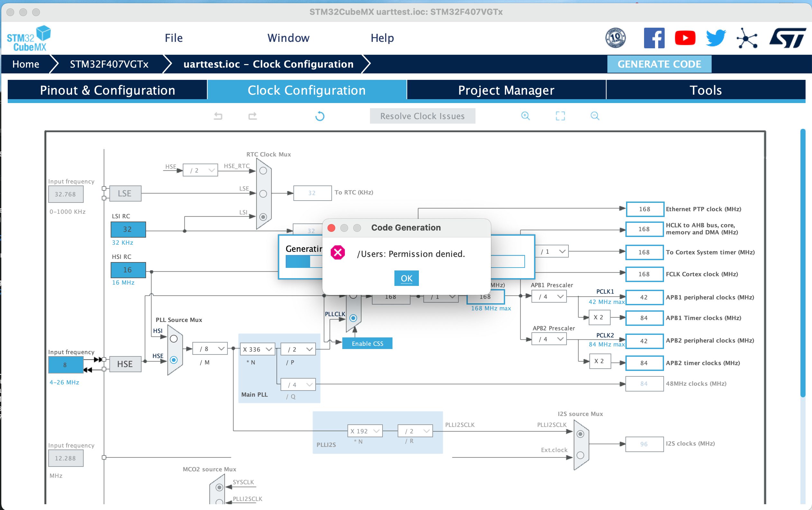Open the Facebook icon link
This screenshot has width=812, height=510.
[654, 38]
